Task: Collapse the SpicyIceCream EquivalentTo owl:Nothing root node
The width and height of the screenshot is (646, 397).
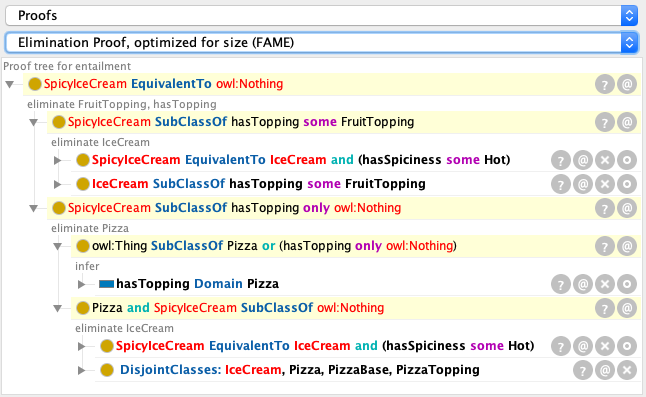Action: click(x=9, y=84)
